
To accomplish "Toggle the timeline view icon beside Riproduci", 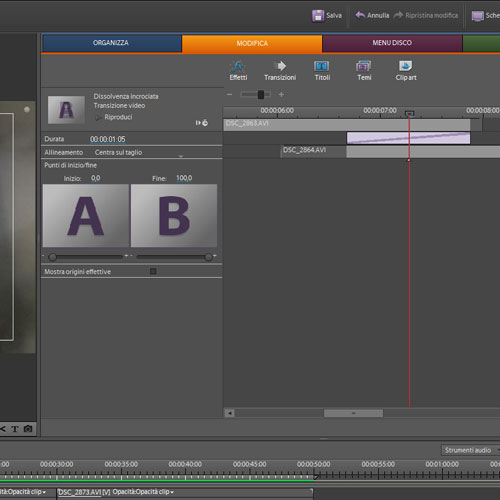I will [x=202, y=123].
